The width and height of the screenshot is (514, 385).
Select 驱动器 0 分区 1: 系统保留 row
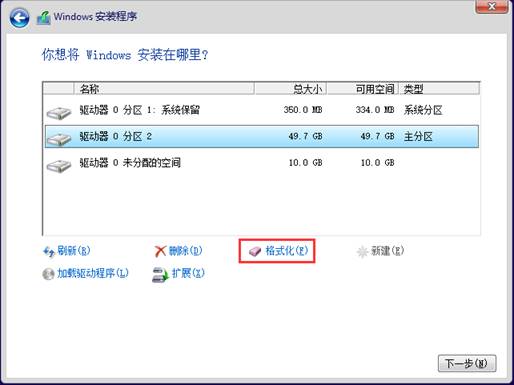(x=262, y=110)
